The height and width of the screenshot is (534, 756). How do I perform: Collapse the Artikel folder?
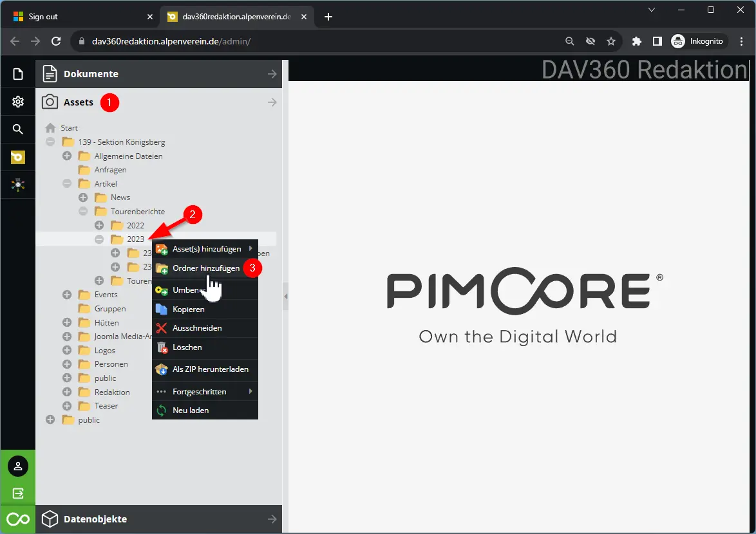pos(67,183)
